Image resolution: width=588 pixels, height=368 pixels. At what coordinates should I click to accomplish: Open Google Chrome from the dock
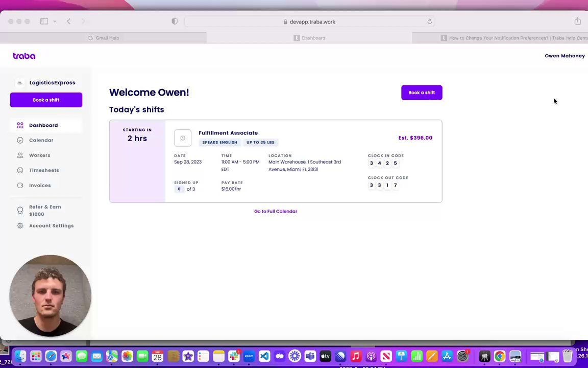tap(500, 356)
